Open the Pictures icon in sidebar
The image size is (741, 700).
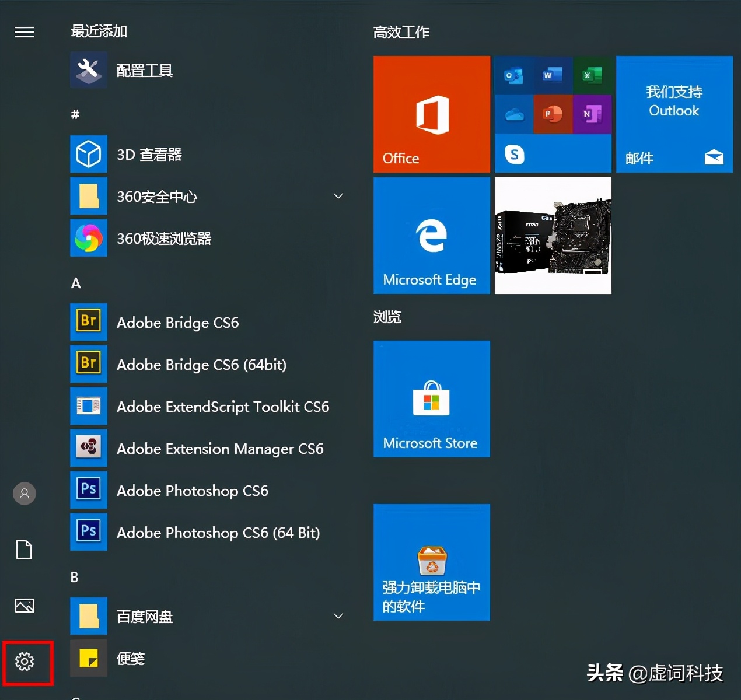(x=24, y=605)
